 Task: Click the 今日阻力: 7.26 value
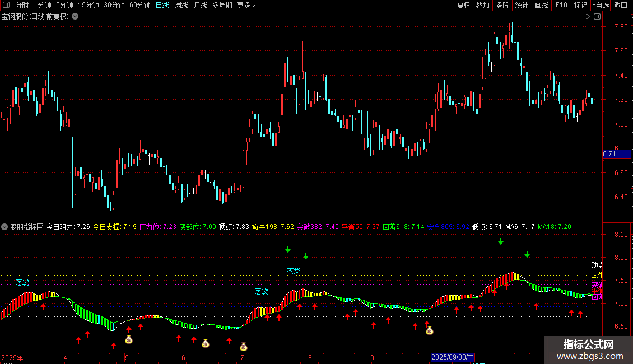point(68,227)
